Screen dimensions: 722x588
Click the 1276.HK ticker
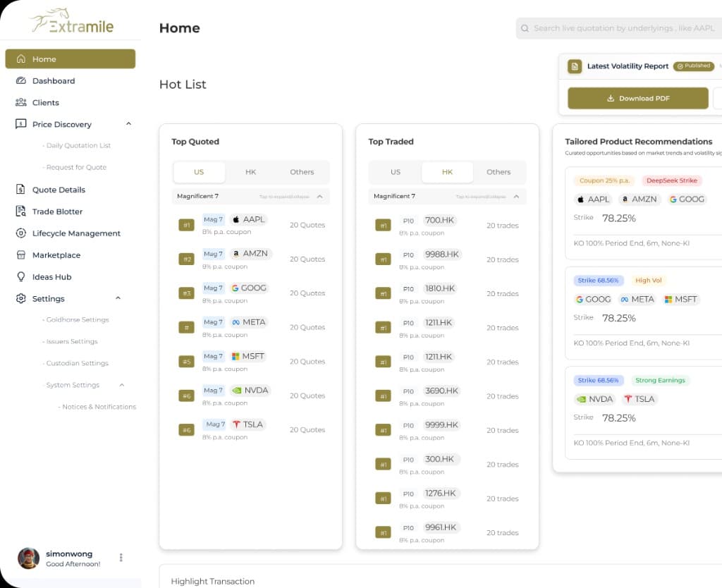click(440, 493)
